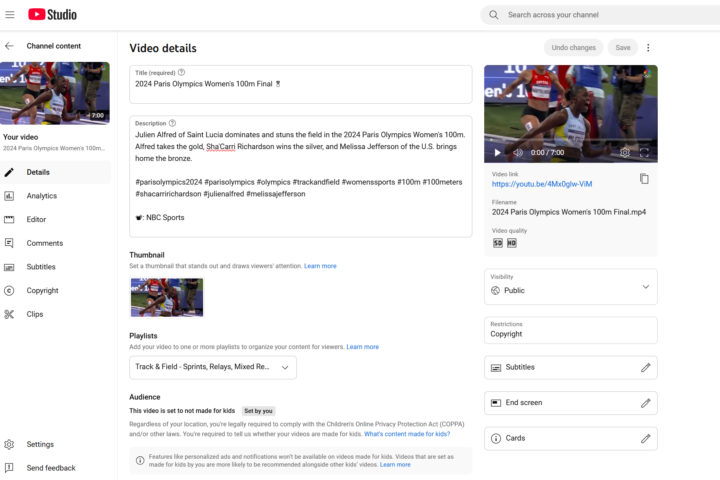Mute the preview video volume
This screenshot has height=480, width=720.
[x=518, y=153]
